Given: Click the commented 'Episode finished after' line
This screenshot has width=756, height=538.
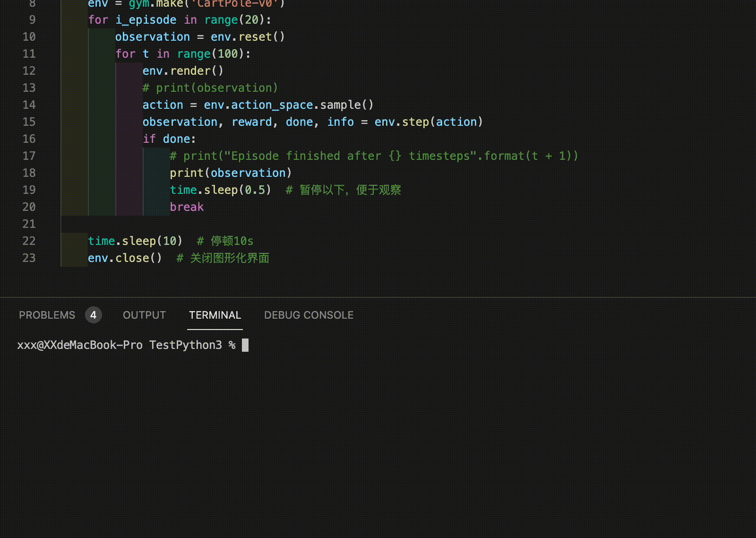Looking at the screenshot, I should point(374,156).
